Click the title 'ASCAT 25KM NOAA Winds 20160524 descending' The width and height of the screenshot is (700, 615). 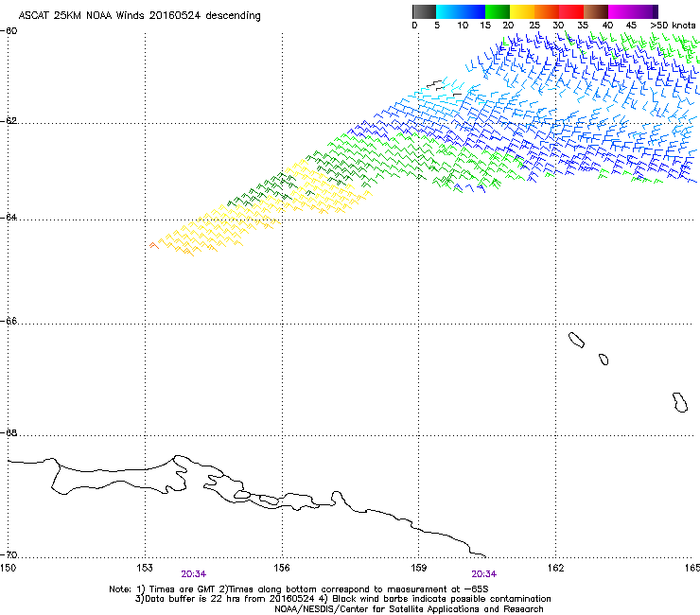coord(139,15)
